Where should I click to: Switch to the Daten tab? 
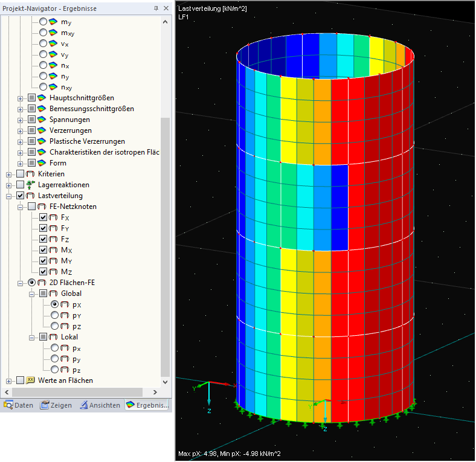[18, 405]
